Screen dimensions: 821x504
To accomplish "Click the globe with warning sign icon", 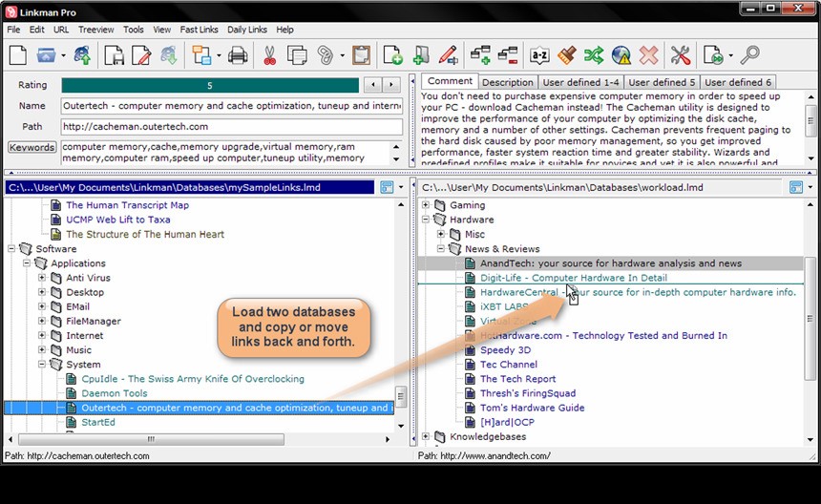I will 621,55.
